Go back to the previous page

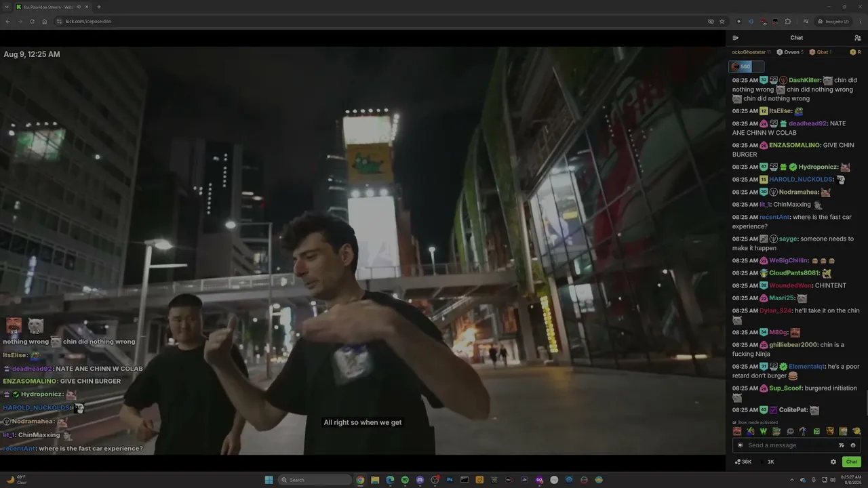pos(7,21)
